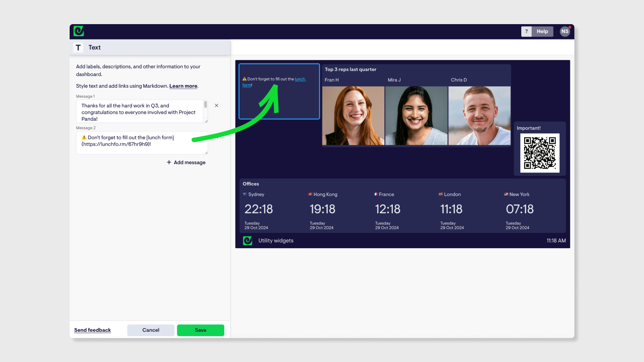Click the plus icon beside Add message

(169, 162)
